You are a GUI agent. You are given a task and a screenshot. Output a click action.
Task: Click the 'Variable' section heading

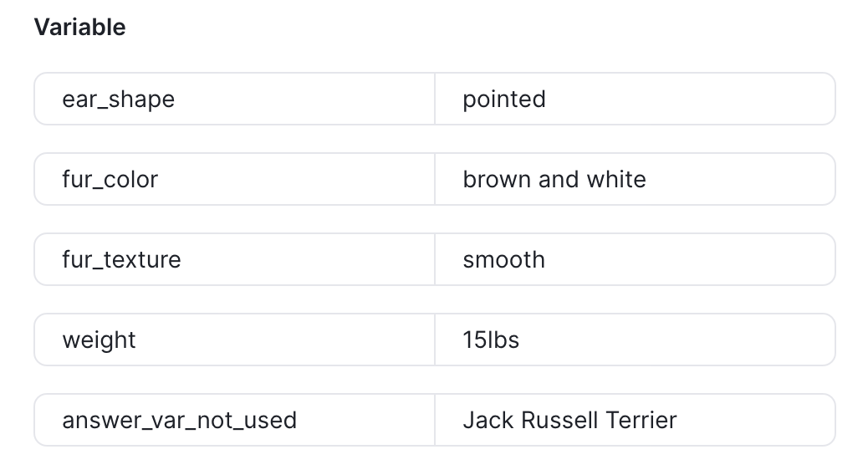tap(79, 27)
